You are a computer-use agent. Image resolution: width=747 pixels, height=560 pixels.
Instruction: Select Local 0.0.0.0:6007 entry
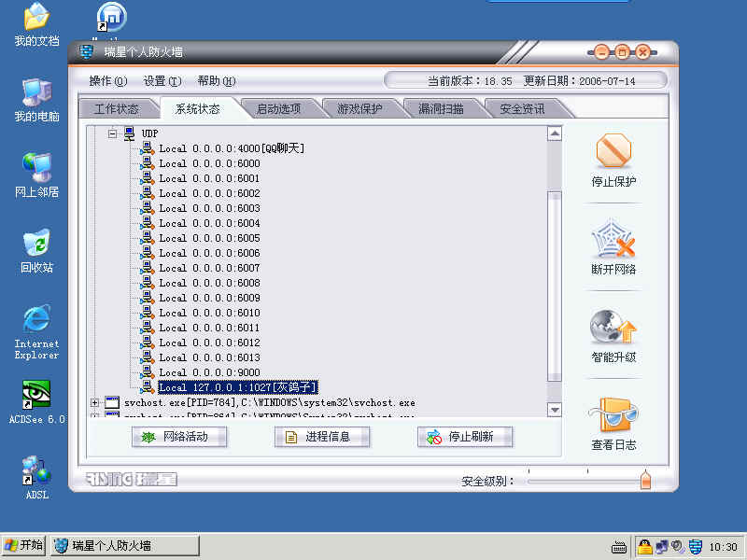click(x=209, y=268)
